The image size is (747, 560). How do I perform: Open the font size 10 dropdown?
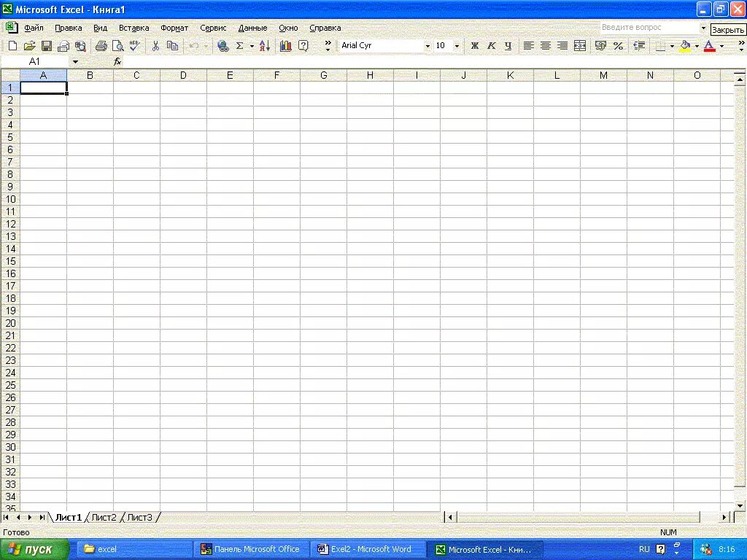pyautogui.click(x=457, y=46)
